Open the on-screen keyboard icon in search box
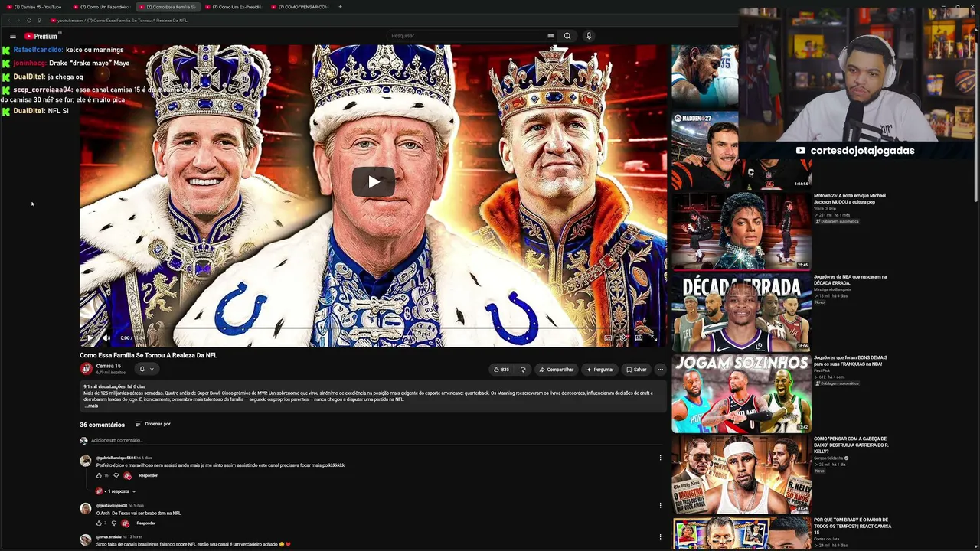This screenshot has height=551, width=980. [x=550, y=36]
